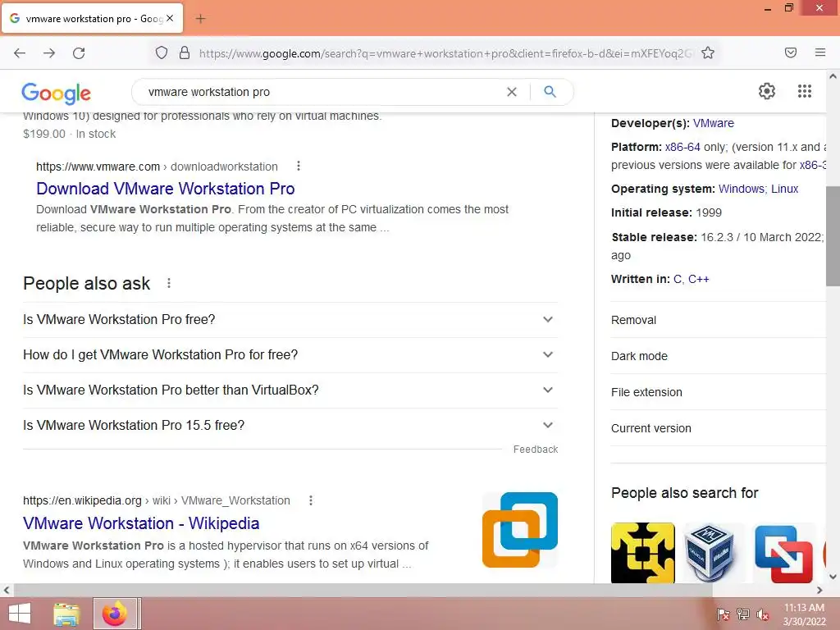Select the vmware workstation pro Google tab
Screen dimensions: 840x630
point(92,18)
